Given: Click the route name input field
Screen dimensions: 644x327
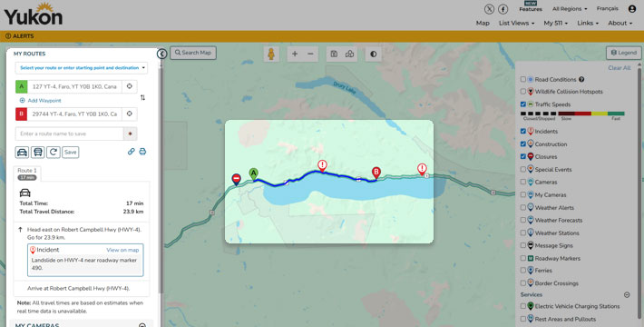Looking at the screenshot, I should click(70, 134).
